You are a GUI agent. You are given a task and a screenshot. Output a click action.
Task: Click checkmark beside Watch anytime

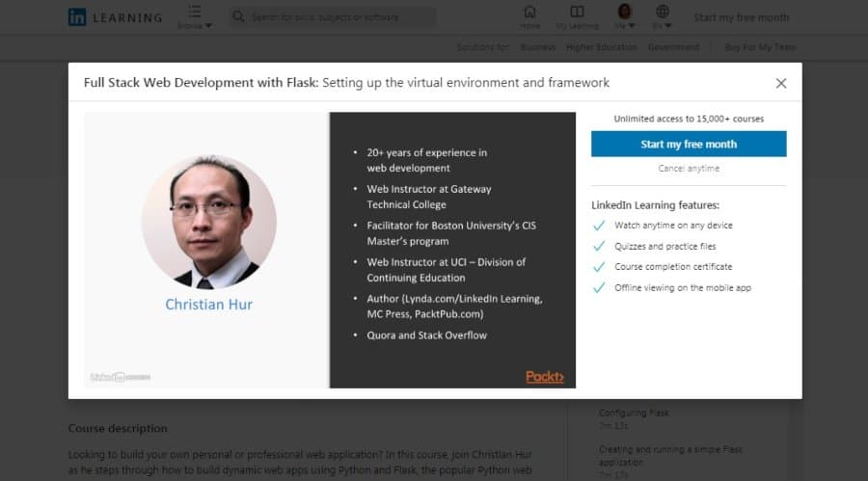(x=599, y=226)
